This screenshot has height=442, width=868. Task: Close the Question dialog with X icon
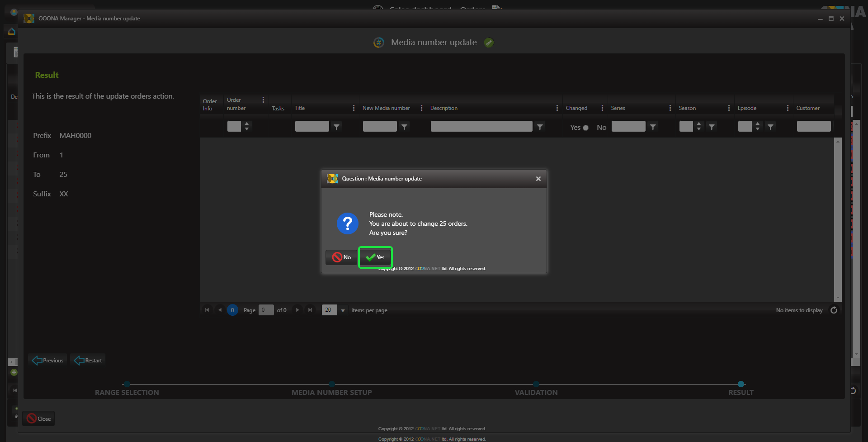click(538, 179)
